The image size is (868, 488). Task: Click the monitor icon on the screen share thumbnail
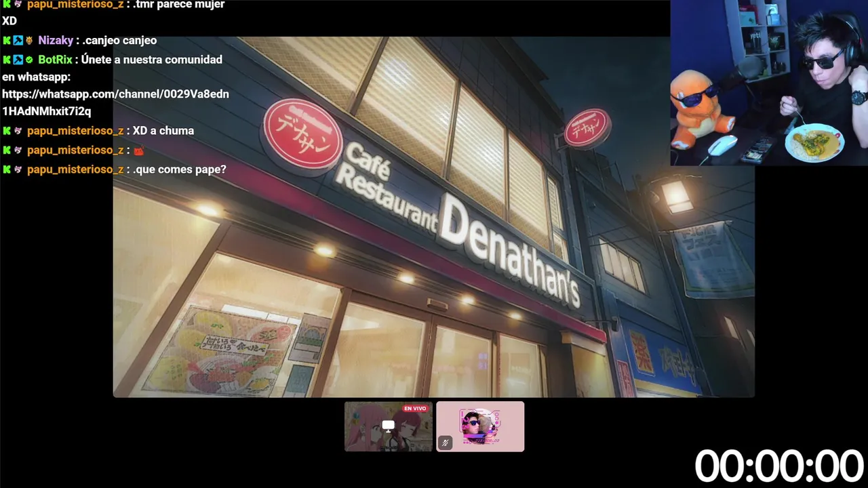389,426
